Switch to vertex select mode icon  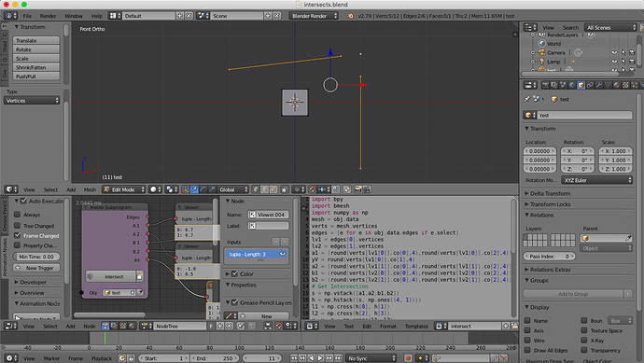pyautogui.click(x=256, y=189)
